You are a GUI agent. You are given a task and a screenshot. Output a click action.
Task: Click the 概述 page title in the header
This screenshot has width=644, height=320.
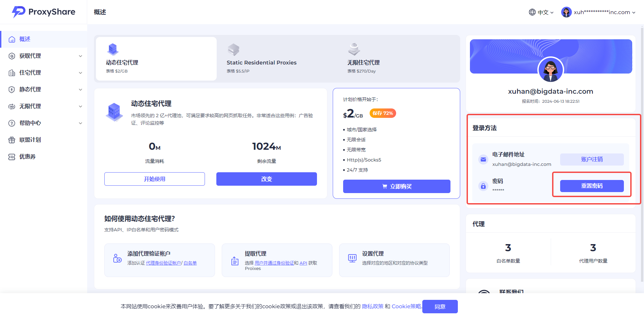[100, 12]
